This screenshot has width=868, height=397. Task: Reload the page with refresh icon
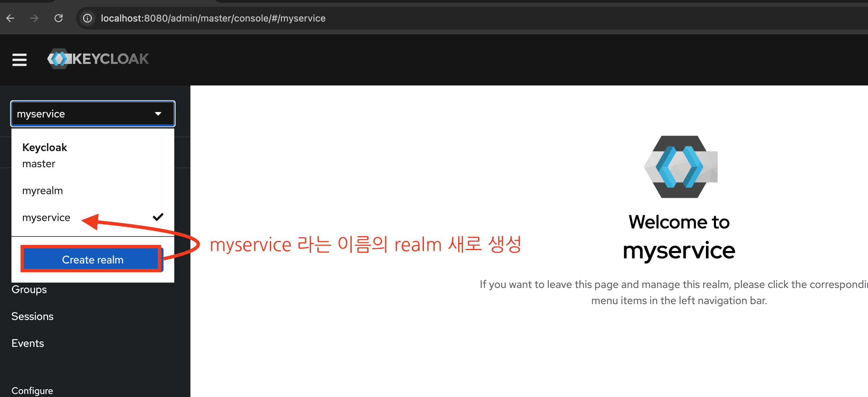59,18
